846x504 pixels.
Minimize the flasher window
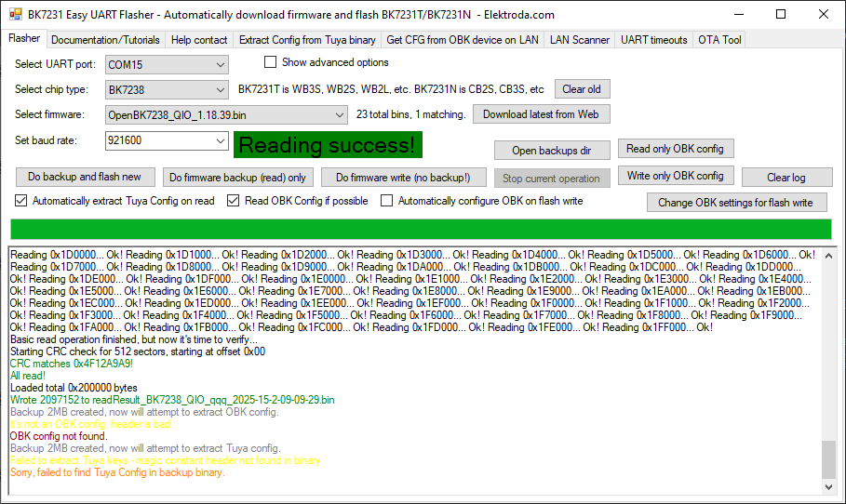pos(739,15)
